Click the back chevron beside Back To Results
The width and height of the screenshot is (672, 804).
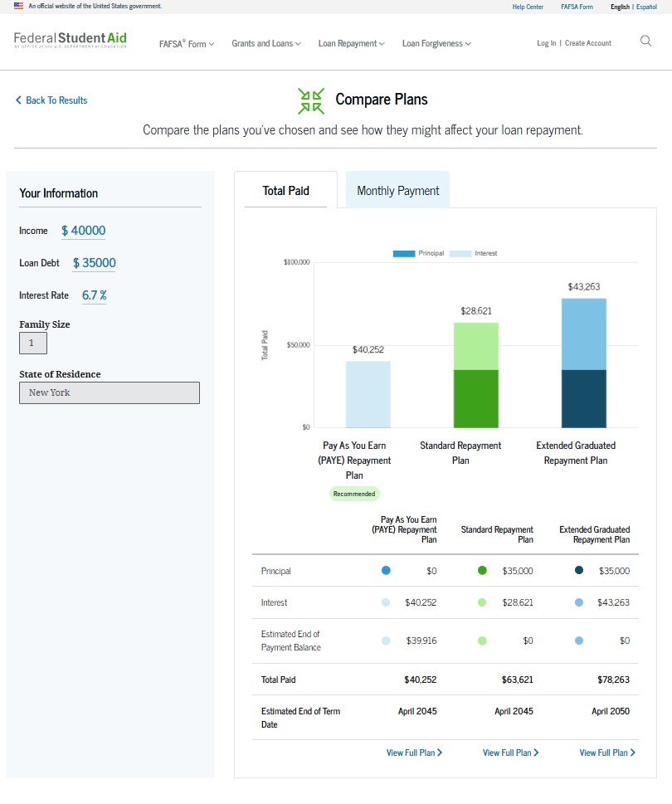17,100
